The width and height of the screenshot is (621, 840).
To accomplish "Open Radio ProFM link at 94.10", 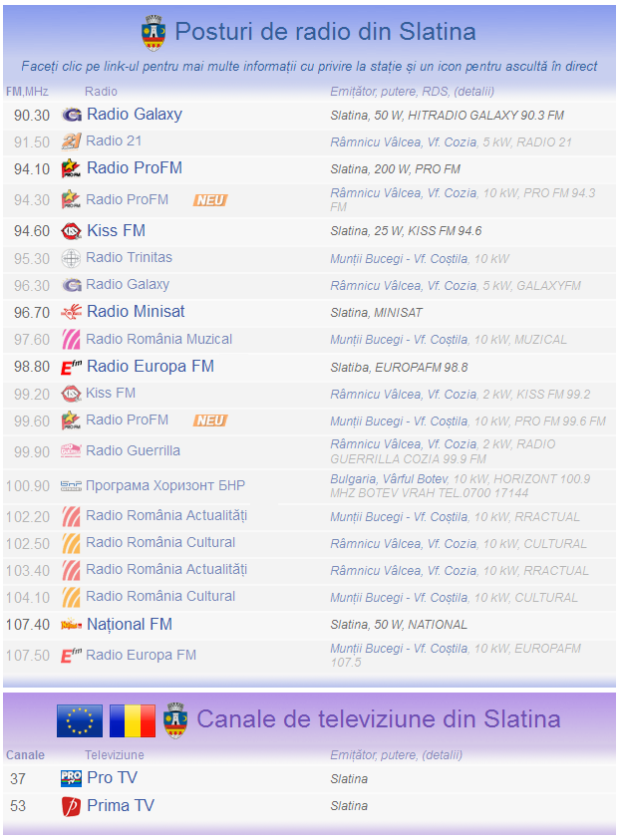I will pos(135,168).
